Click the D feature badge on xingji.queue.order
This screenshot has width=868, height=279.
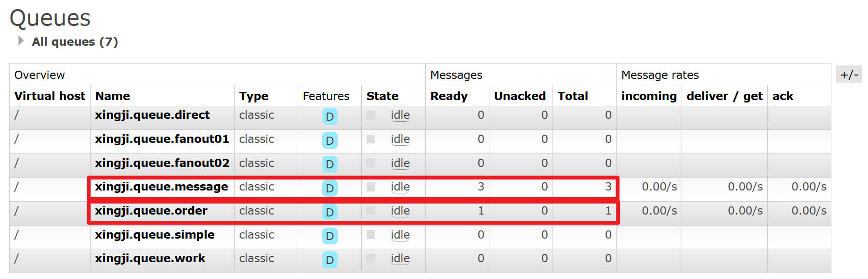tap(329, 212)
